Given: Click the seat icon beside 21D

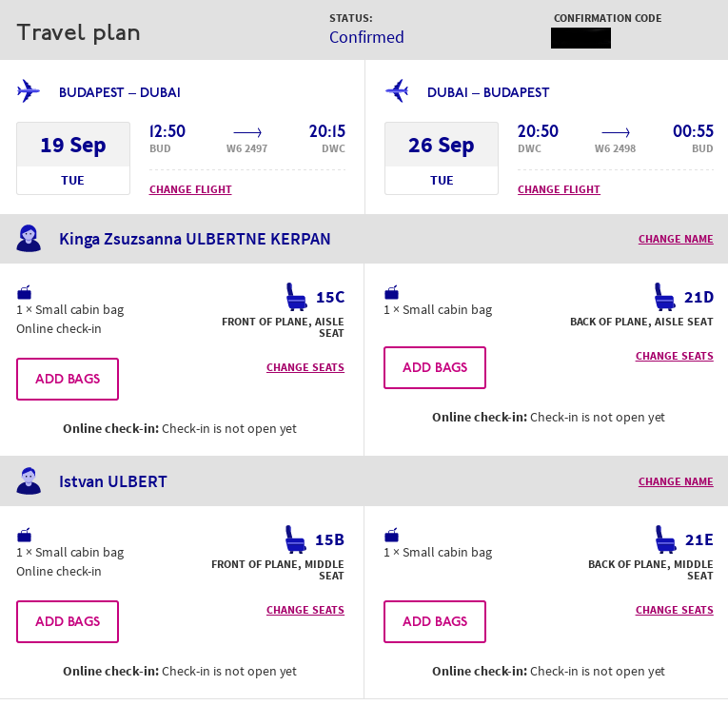Looking at the screenshot, I should pyautogui.click(x=665, y=297).
